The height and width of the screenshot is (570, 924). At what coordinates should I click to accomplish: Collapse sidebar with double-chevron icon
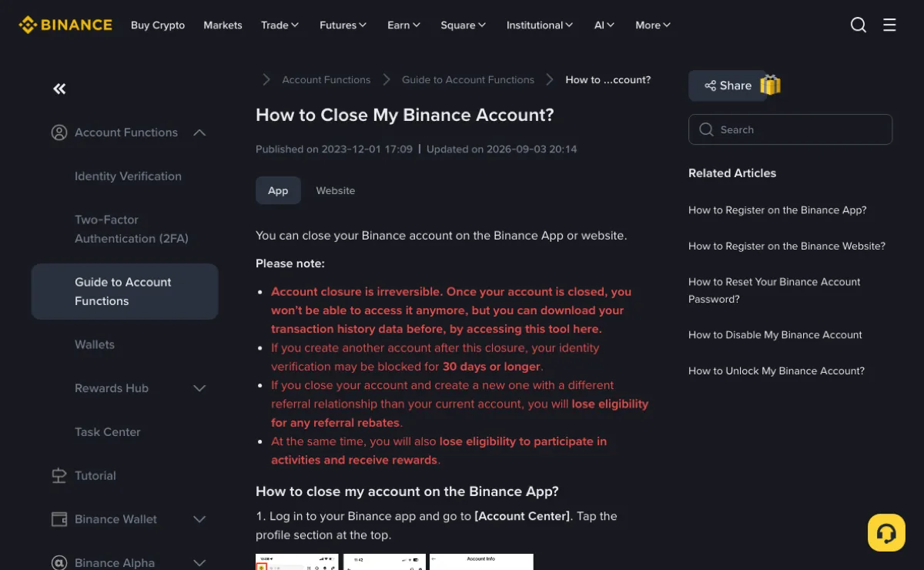pos(59,89)
